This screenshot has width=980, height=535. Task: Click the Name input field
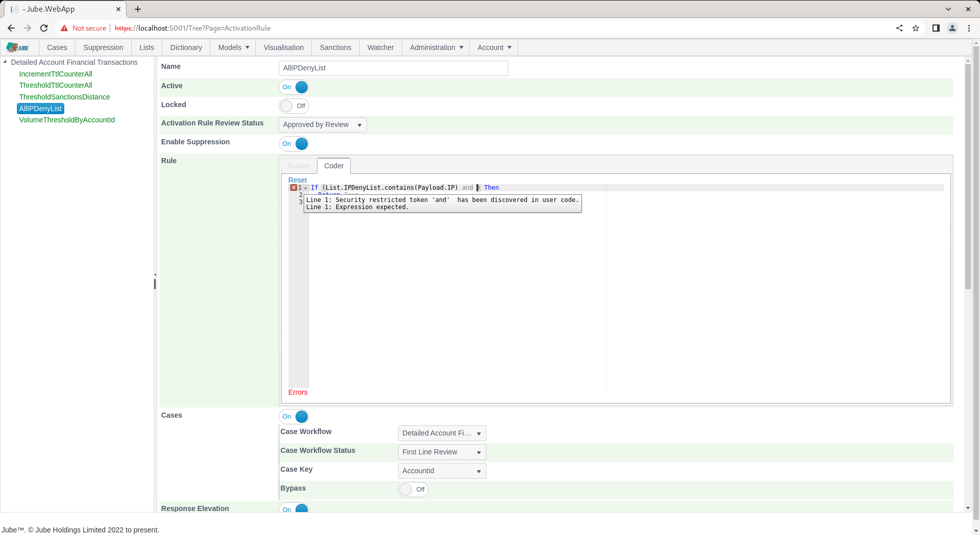394,68
